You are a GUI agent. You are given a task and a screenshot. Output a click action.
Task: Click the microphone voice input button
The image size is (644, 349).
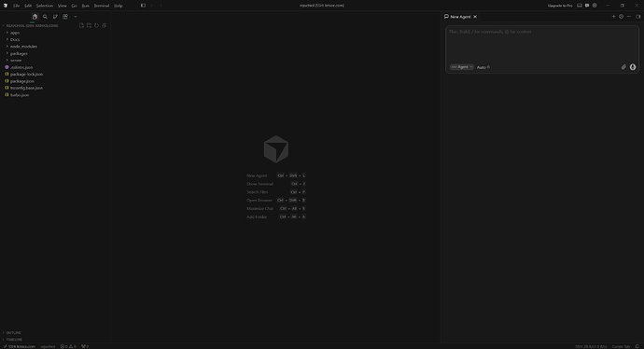(633, 67)
